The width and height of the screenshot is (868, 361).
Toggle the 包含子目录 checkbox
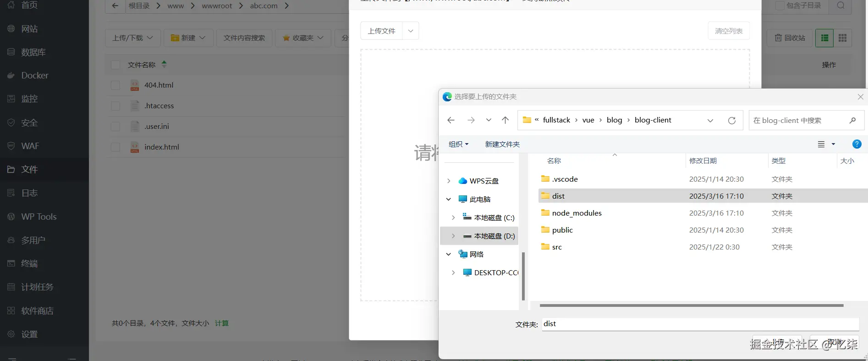click(780, 6)
